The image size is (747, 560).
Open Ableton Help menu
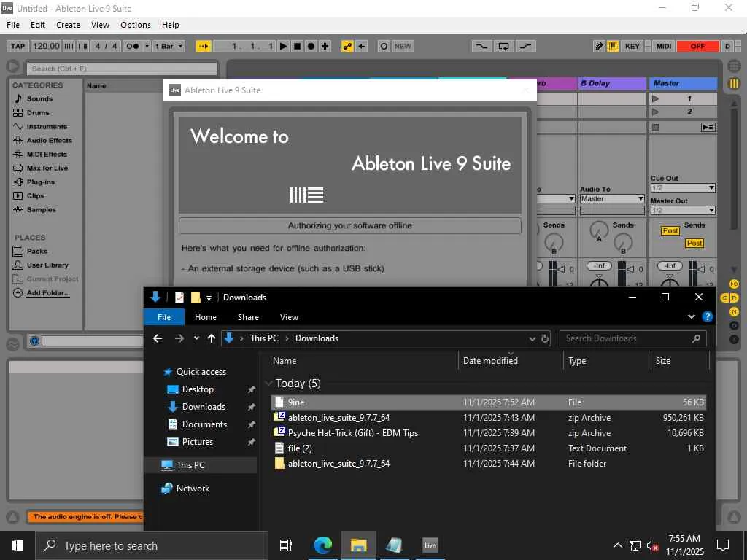pyautogui.click(x=170, y=25)
